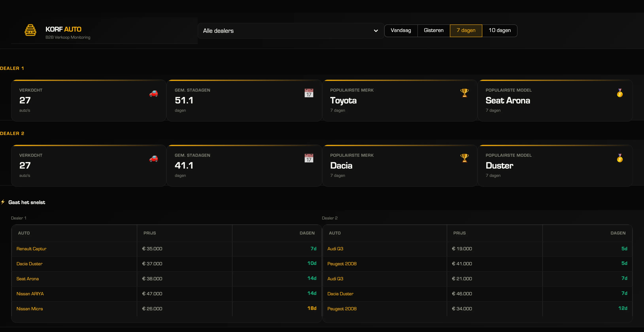
Task: Click the chevron in the dealer selector
Action: tap(376, 31)
